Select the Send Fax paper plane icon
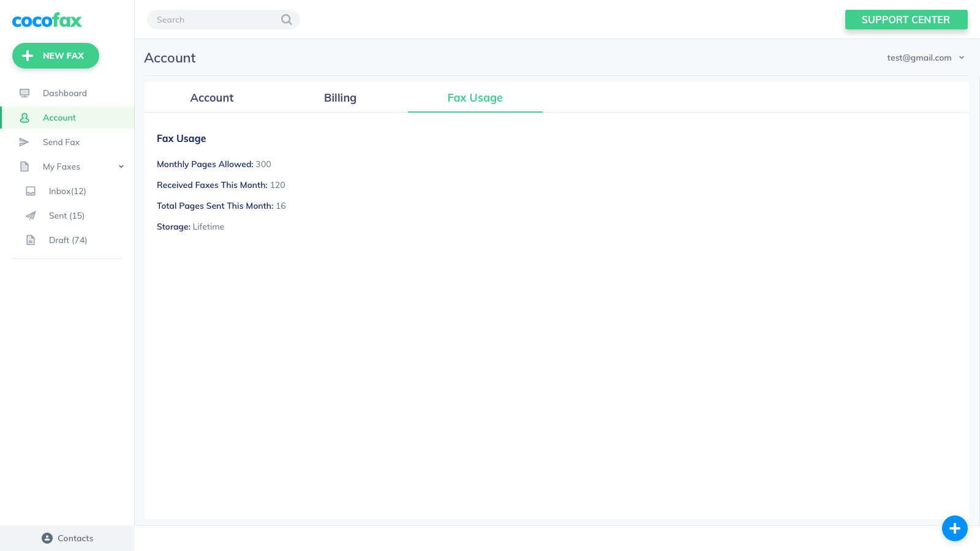980x551 pixels. point(24,142)
